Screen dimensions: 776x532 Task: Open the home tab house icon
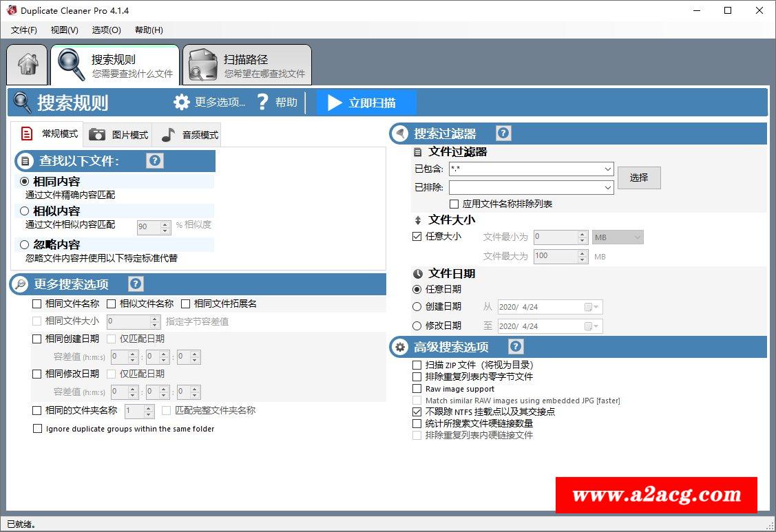coord(28,64)
